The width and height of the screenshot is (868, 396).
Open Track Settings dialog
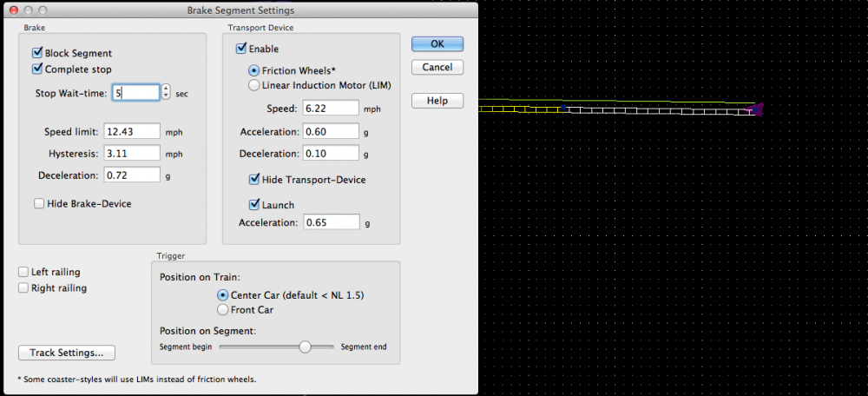[x=67, y=353]
